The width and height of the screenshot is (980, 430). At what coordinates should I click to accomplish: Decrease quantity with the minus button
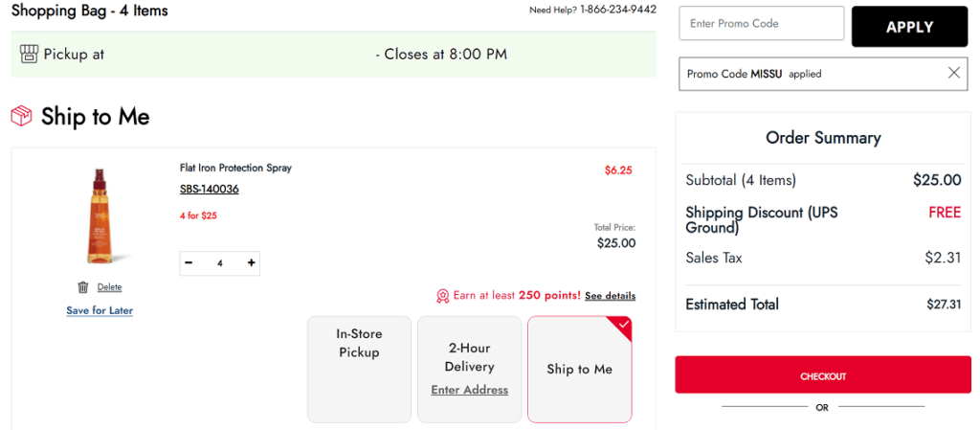pyautogui.click(x=189, y=263)
